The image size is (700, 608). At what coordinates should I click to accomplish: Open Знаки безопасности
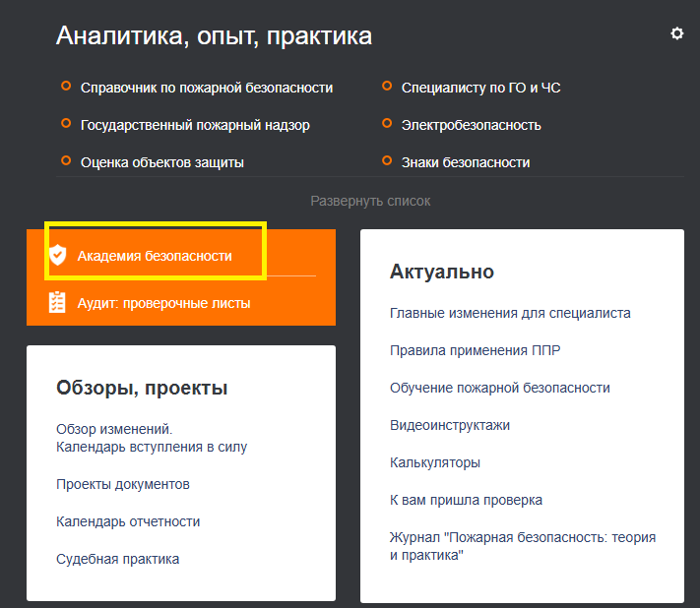click(x=466, y=162)
